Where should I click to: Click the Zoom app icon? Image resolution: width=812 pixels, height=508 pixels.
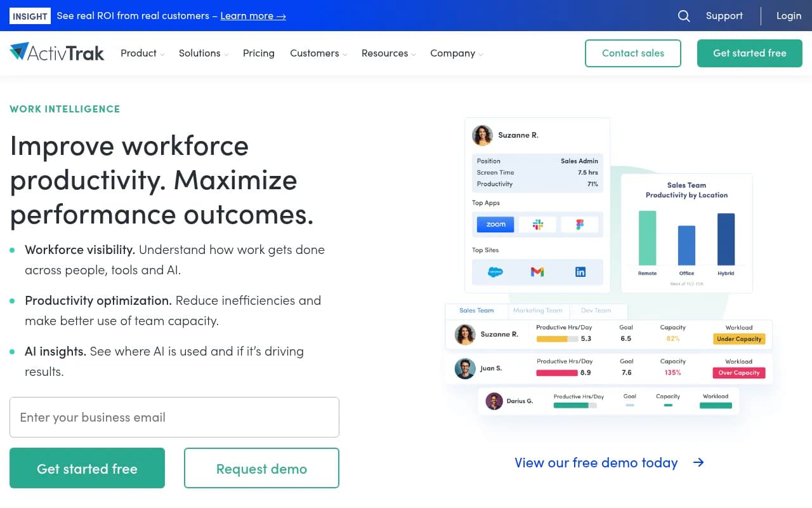(495, 224)
